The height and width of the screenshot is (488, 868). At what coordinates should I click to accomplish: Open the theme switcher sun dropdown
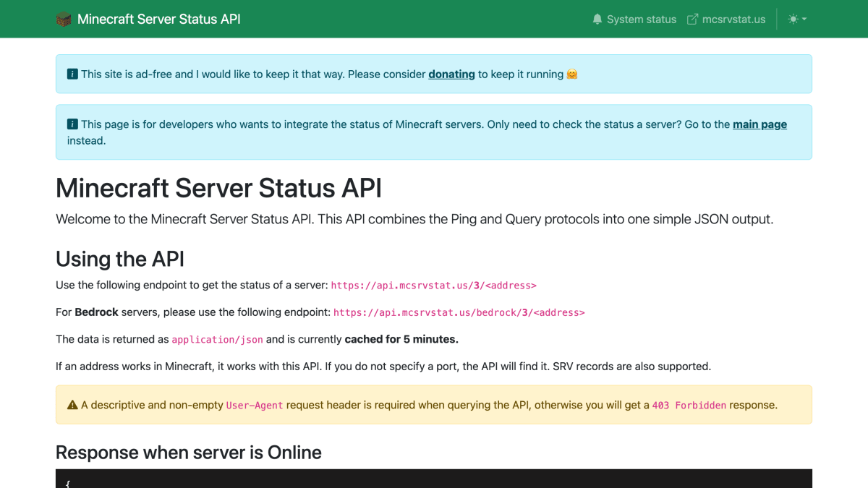tap(797, 20)
